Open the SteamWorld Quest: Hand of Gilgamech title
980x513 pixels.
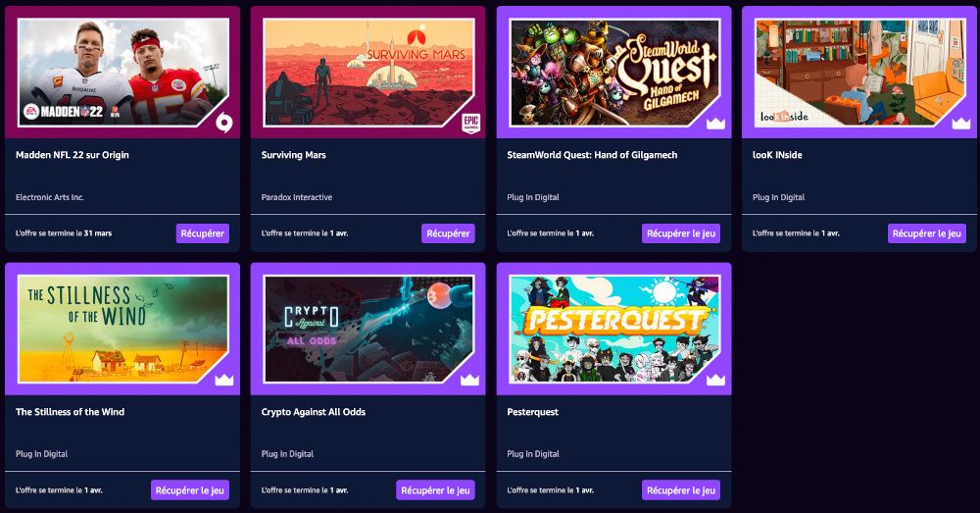pos(592,155)
